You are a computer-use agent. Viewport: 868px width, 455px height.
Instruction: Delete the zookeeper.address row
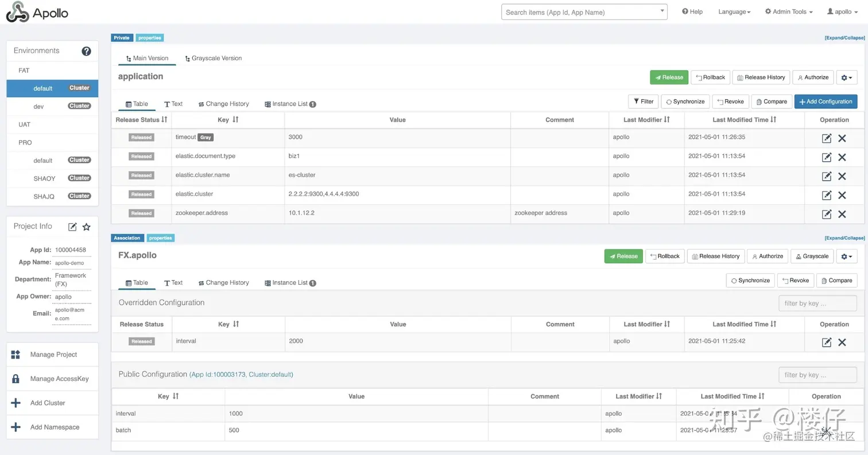842,214
